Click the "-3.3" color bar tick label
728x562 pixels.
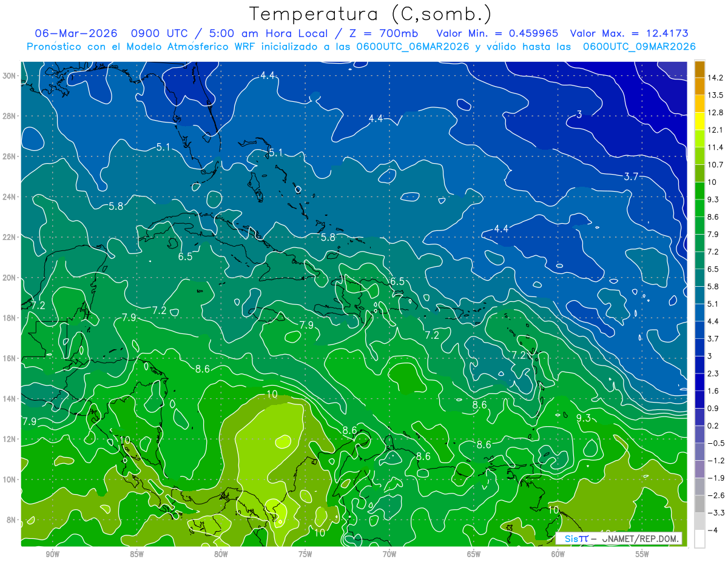(715, 513)
